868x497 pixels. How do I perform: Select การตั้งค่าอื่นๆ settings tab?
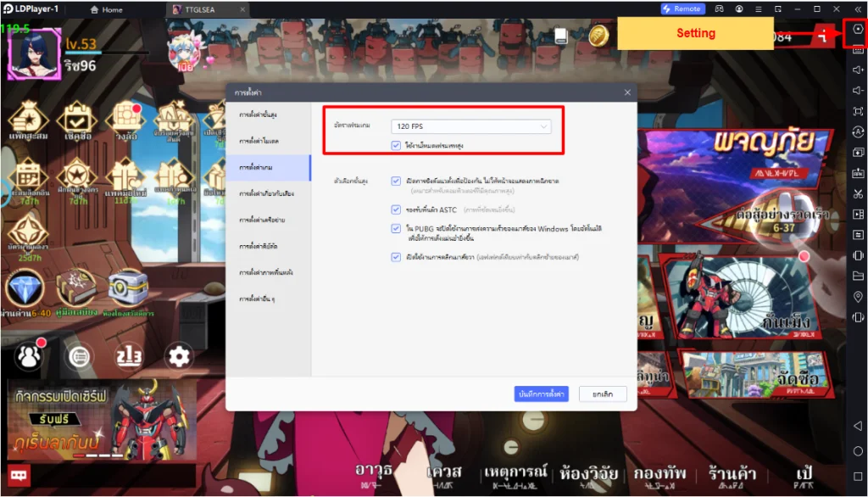(269, 299)
